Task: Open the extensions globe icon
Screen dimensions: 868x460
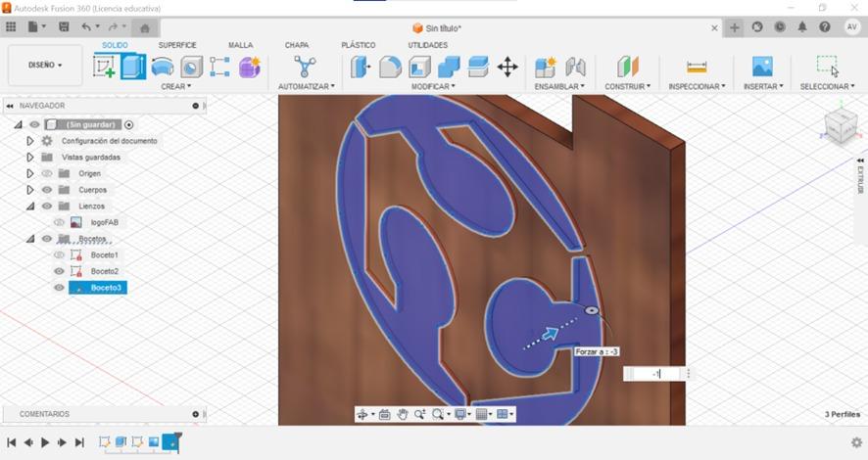Action: click(757, 27)
